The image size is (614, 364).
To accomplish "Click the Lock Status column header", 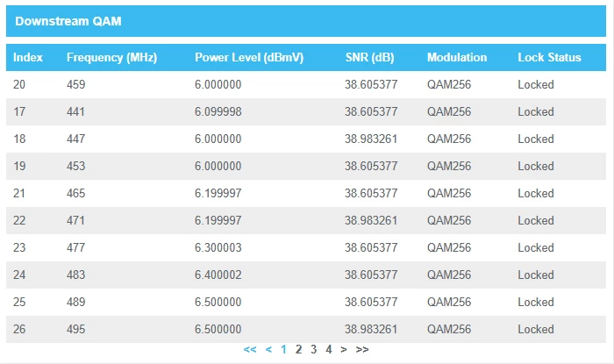I will coord(549,58).
